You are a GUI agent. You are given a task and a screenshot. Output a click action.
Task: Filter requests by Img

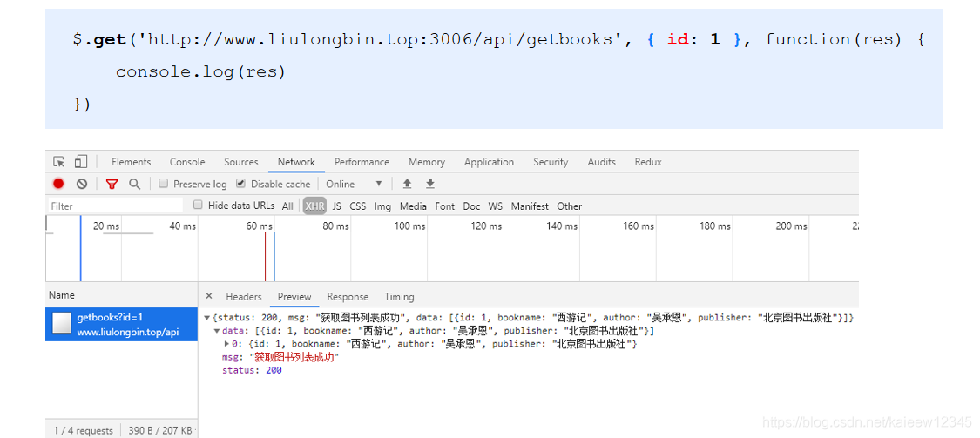coord(382,206)
